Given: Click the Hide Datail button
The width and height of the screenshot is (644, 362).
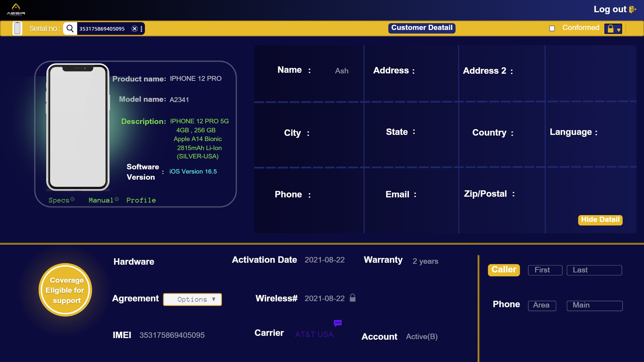Looking at the screenshot, I should (x=600, y=220).
